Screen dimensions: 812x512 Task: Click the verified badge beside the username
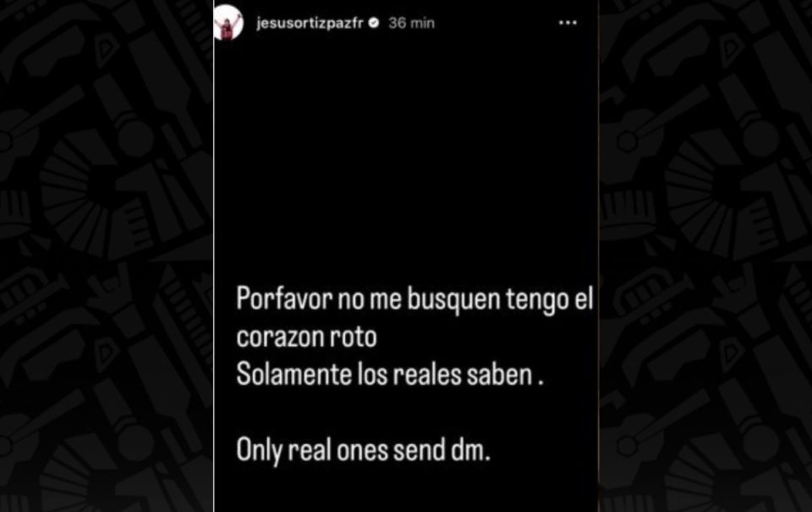[374, 23]
